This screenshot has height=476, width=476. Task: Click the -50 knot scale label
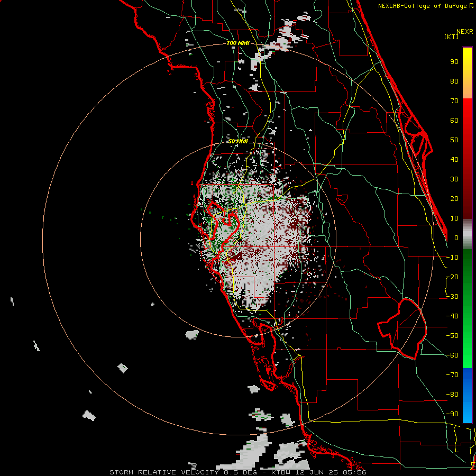tap(452, 336)
